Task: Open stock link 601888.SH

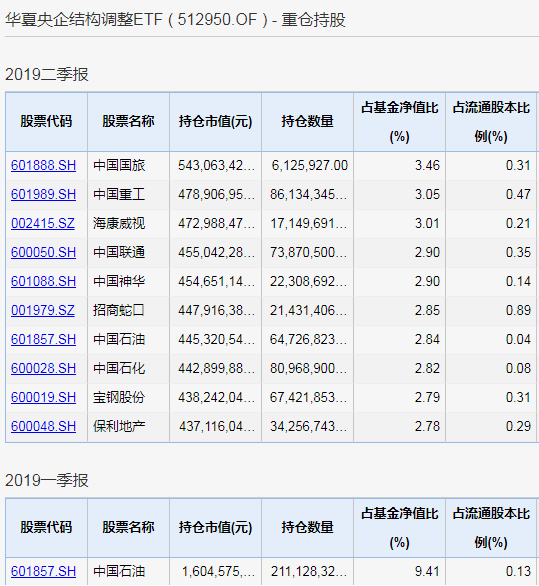Action: pyautogui.click(x=43, y=165)
